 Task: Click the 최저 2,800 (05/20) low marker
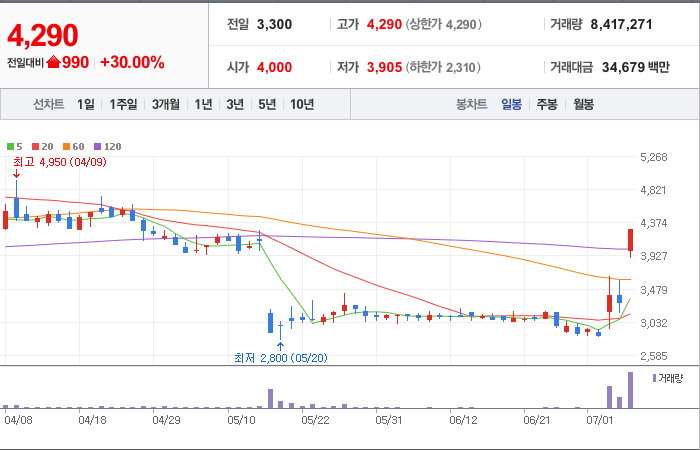[281, 358]
